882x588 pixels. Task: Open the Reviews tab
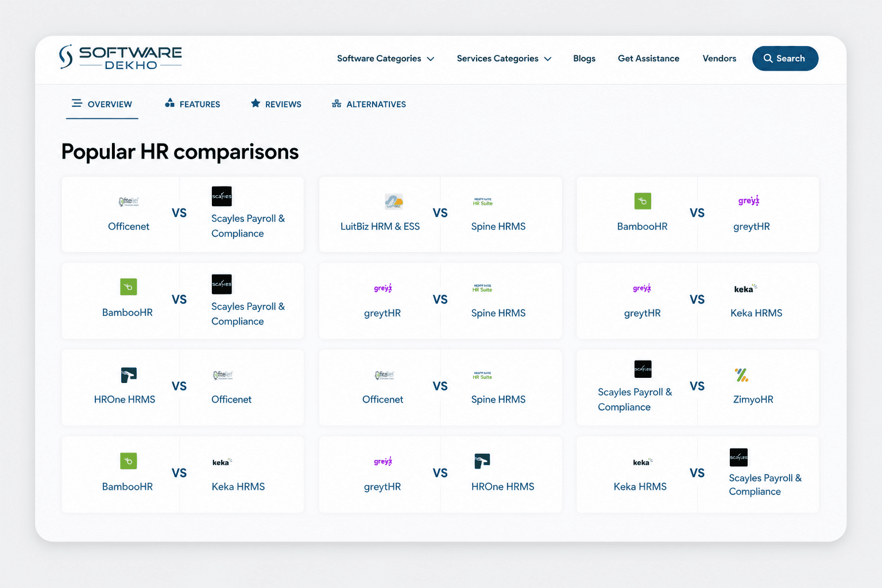tap(276, 104)
